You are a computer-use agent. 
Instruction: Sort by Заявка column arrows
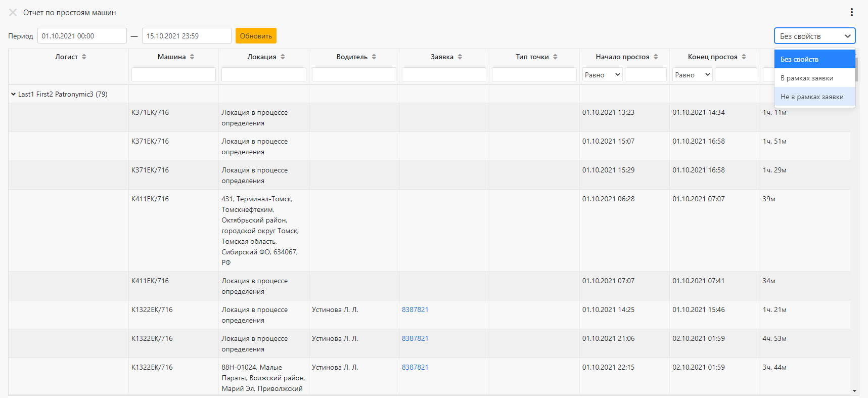460,57
